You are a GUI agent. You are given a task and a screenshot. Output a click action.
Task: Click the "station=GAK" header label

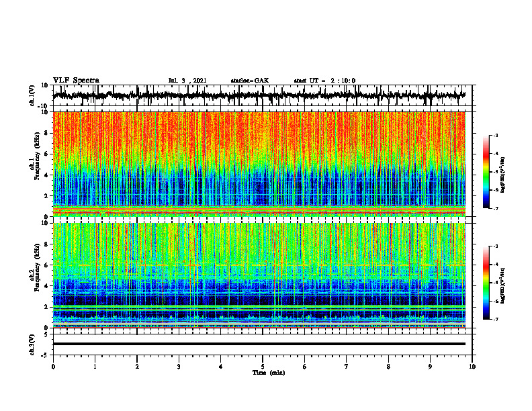click(250, 81)
